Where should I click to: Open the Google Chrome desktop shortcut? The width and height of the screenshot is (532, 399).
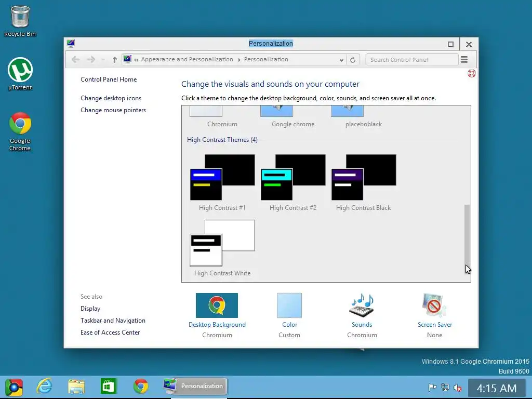tap(20, 131)
